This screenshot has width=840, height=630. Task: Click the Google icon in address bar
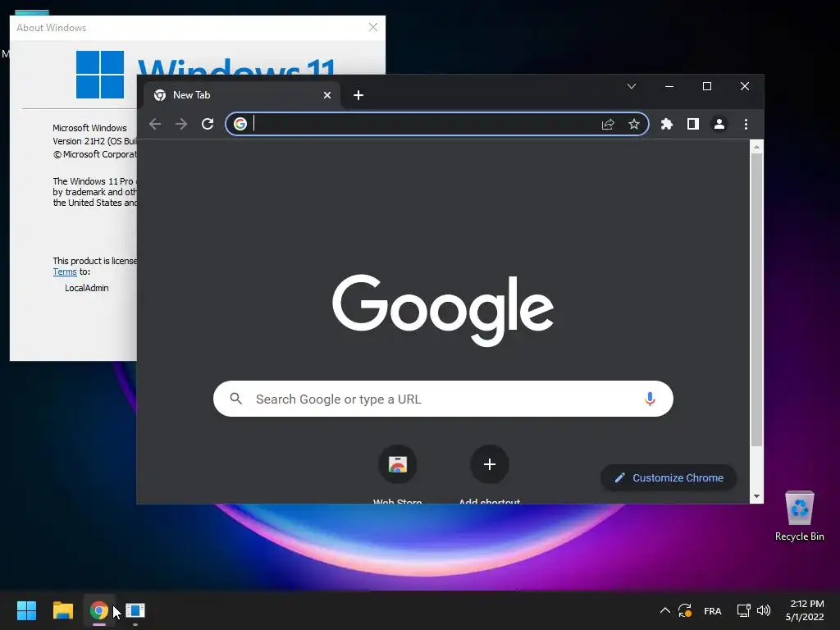point(240,124)
